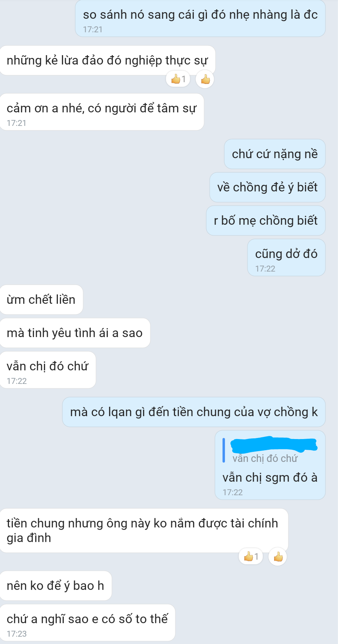Tap the message 'cảm ơn a nhé, có người để tâm sự'
Image resolution: width=338 pixels, height=644 pixels.
tap(102, 112)
